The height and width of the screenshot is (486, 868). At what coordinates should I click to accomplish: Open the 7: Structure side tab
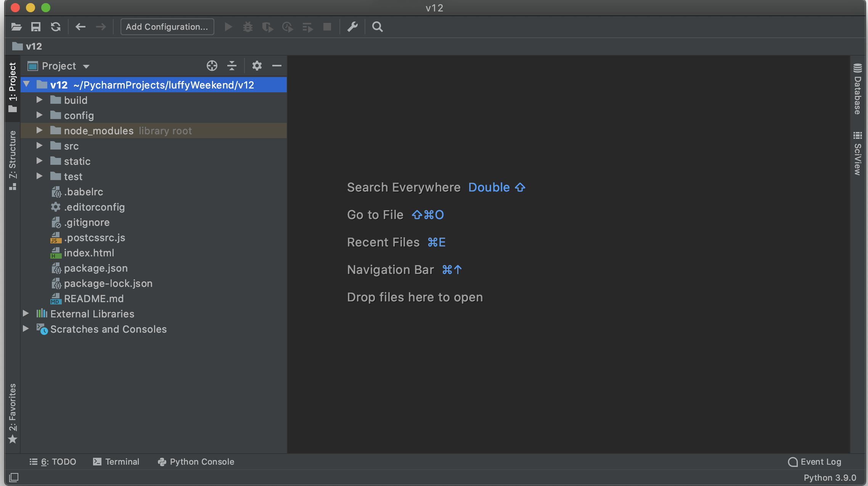(13, 160)
